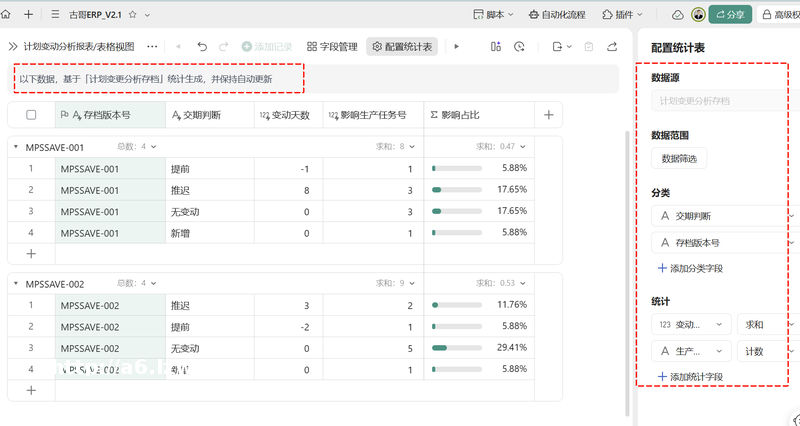The image size is (800, 426).
Task: Toggle the select-all checkbox in header
Action: click(x=31, y=115)
